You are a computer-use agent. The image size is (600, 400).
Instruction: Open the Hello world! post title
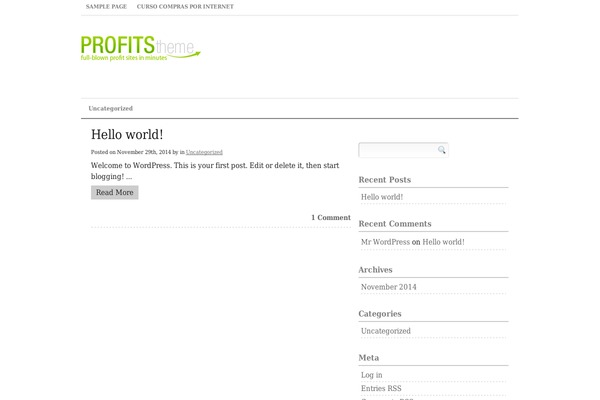pyautogui.click(x=127, y=134)
